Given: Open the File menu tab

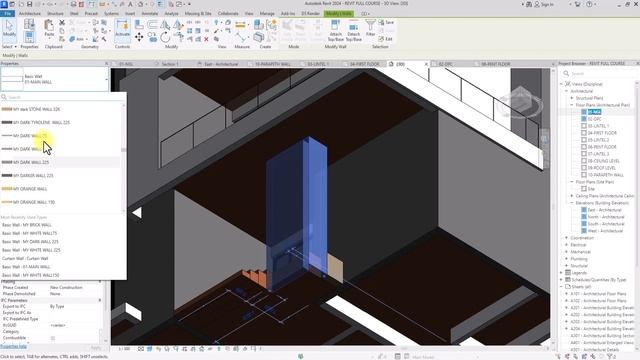Looking at the screenshot, I should pos(7,13).
